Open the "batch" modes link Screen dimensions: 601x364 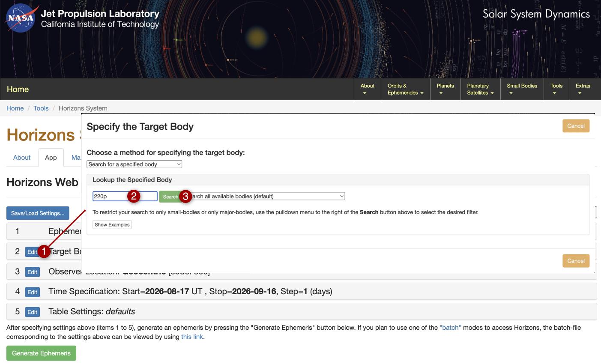pos(450,328)
